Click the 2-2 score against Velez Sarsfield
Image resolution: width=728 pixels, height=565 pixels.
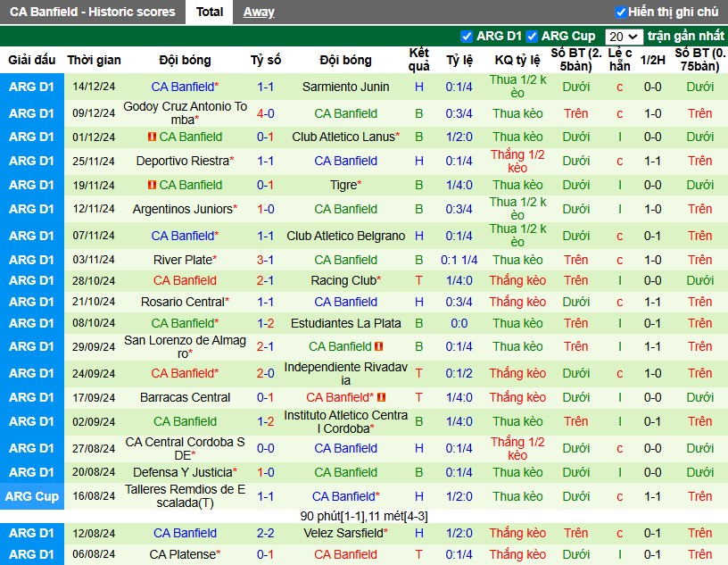266,534
